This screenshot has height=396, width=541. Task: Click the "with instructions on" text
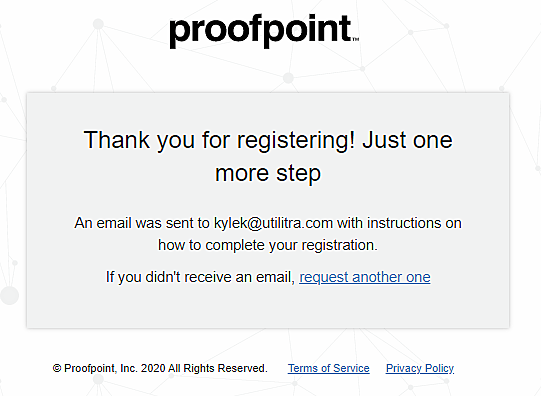(399, 223)
